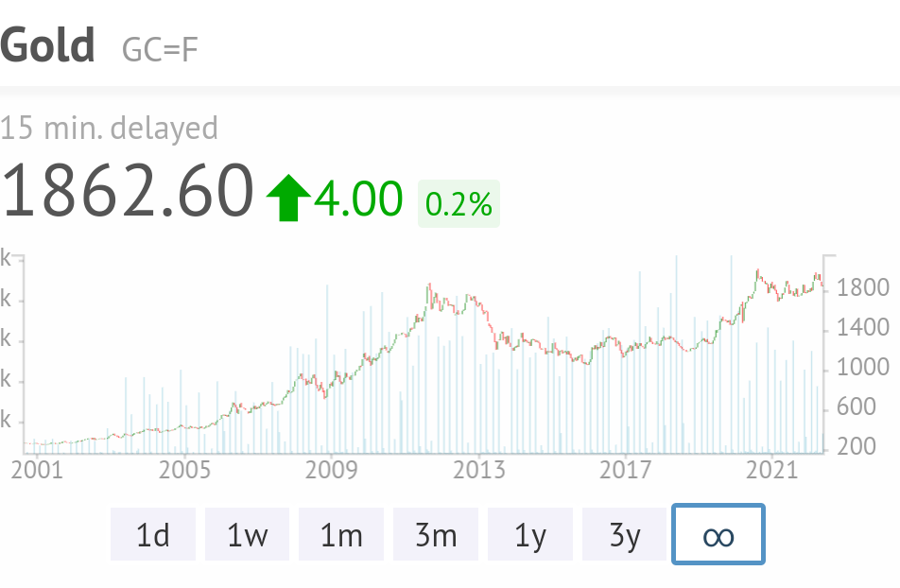The height and width of the screenshot is (588, 900).
Task: Click the Gold title heading
Action: 48,45
